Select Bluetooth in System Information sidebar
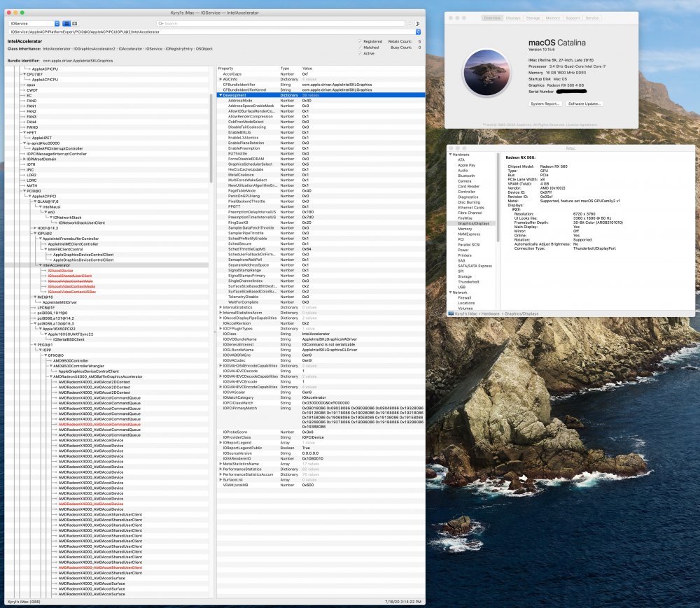 pos(466,176)
